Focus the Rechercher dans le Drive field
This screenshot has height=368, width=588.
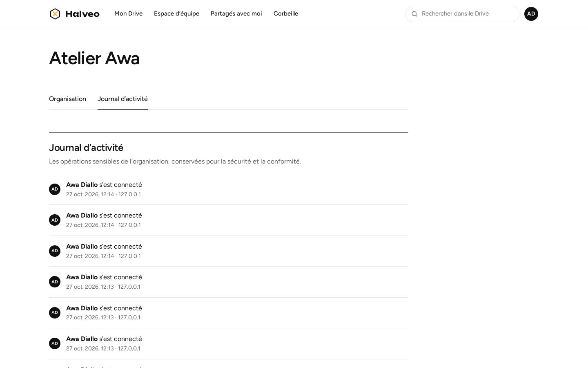pyautogui.click(x=462, y=14)
